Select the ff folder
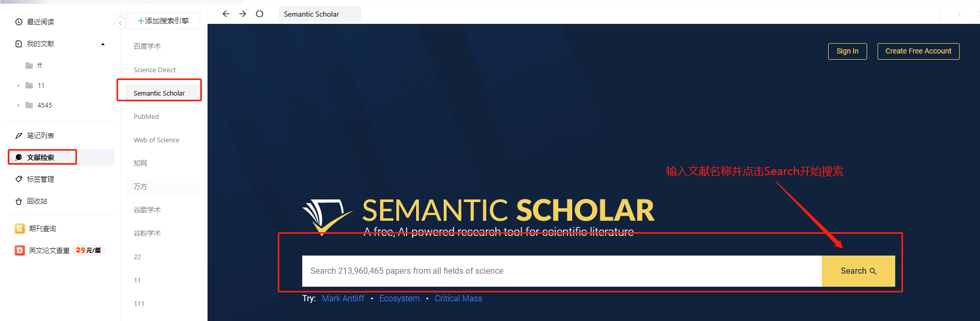 34,65
